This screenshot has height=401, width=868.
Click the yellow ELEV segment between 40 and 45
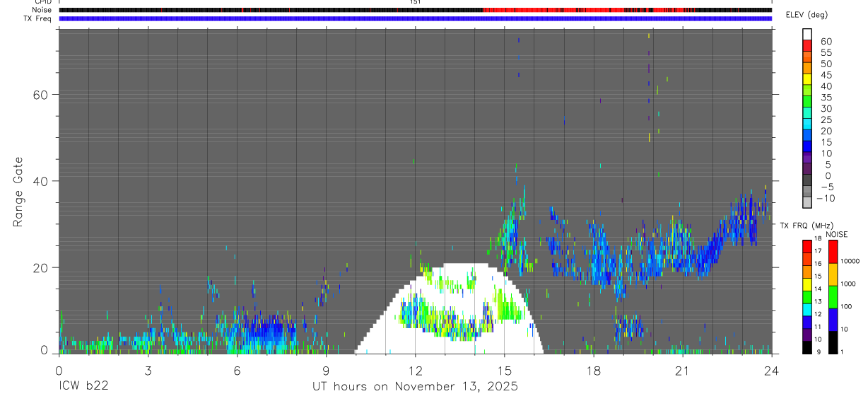tap(807, 79)
